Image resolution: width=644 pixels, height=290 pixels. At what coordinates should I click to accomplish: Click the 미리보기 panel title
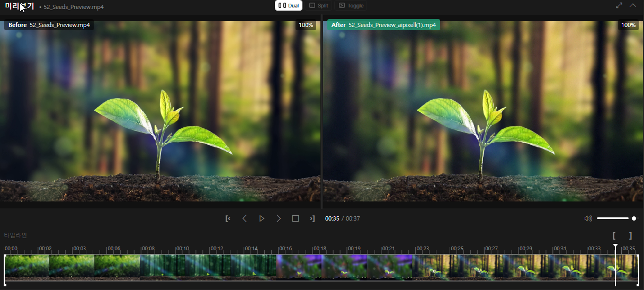[19, 6]
